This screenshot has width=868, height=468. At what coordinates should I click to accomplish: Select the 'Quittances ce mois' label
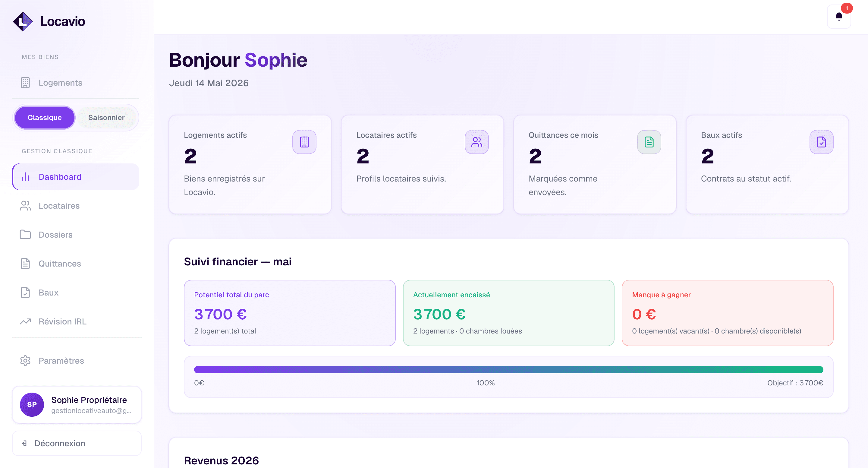coord(563,135)
